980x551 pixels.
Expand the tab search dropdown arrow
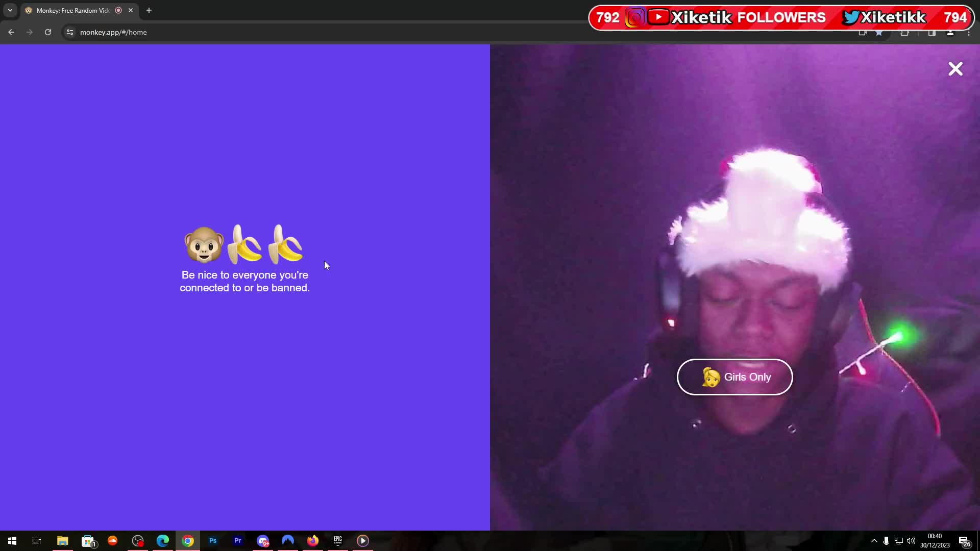coord(10,10)
